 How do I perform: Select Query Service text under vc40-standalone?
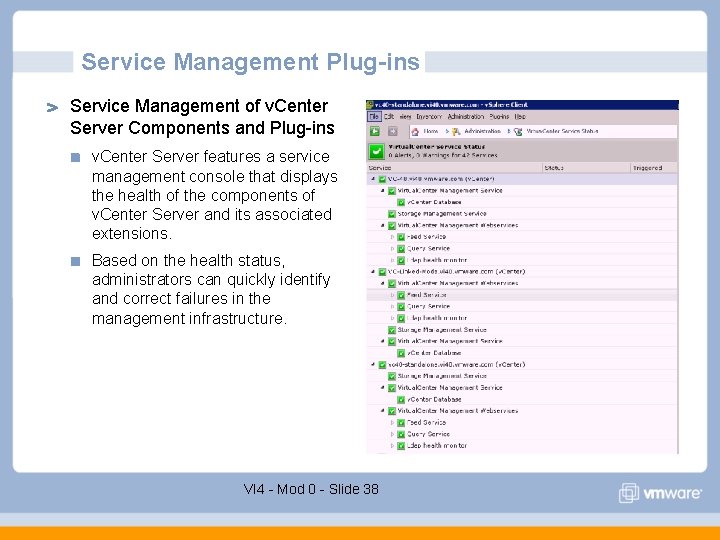tap(428, 434)
